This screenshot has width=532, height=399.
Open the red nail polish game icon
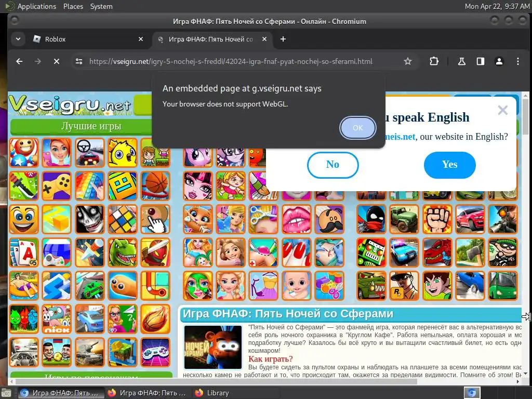(x=296, y=252)
